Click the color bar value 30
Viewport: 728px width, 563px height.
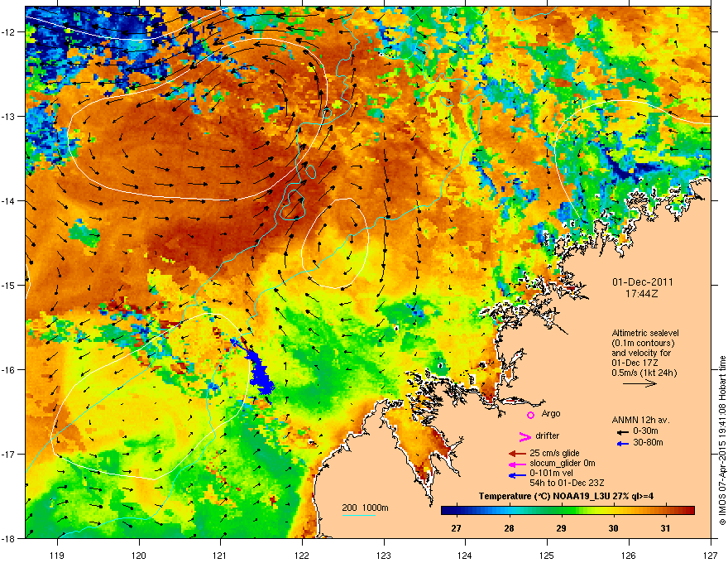coord(613,528)
